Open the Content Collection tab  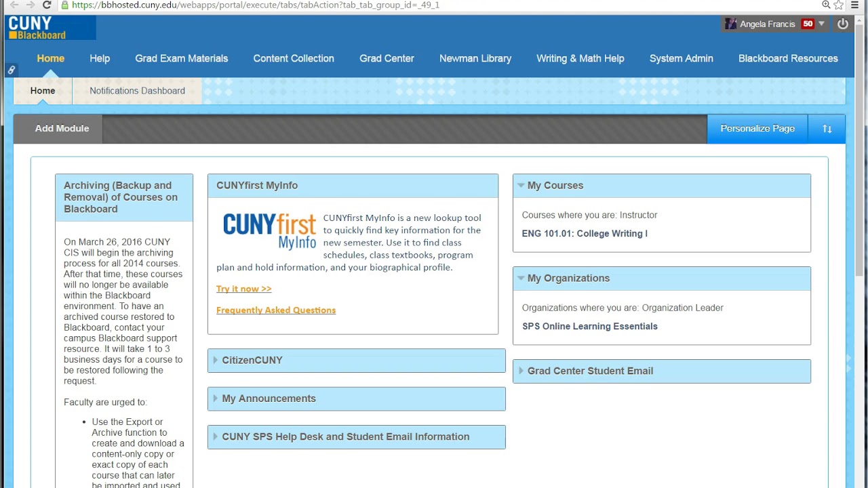[x=294, y=58]
